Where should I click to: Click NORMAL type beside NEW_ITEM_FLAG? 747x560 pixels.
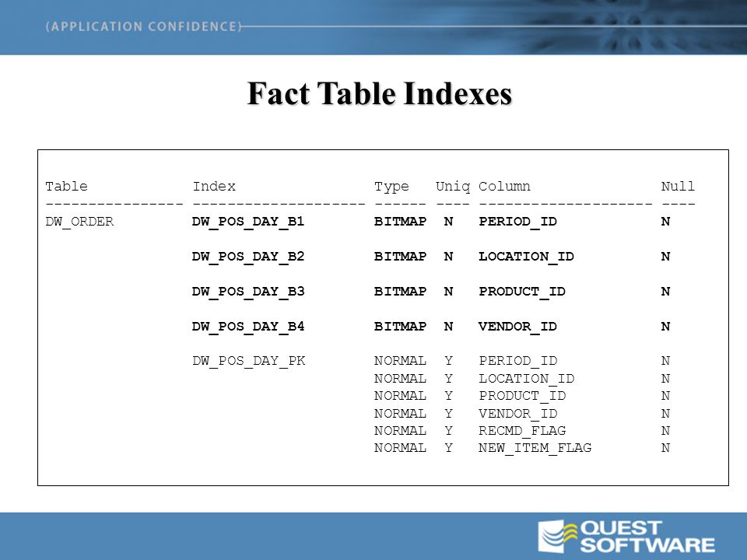tap(400, 448)
